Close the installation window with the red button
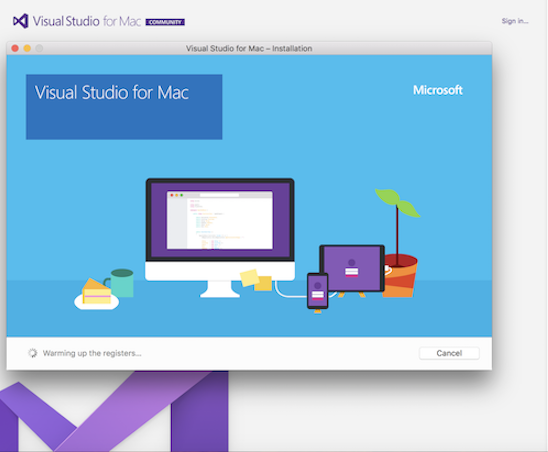548x452 pixels. pos(15,48)
